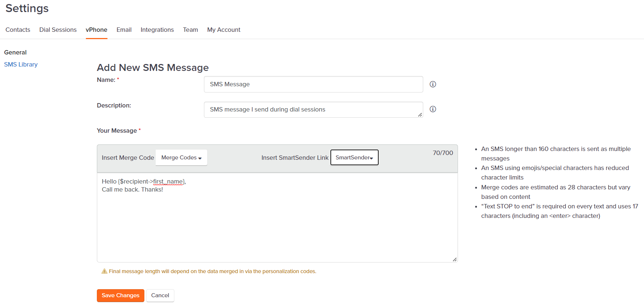Open the My Account tab

[x=224, y=30]
